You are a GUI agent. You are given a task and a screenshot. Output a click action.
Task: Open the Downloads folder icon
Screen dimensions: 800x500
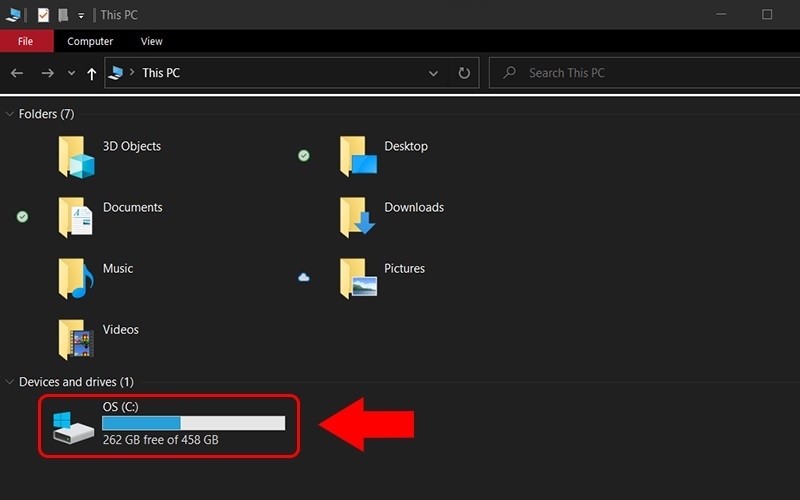(x=358, y=217)
